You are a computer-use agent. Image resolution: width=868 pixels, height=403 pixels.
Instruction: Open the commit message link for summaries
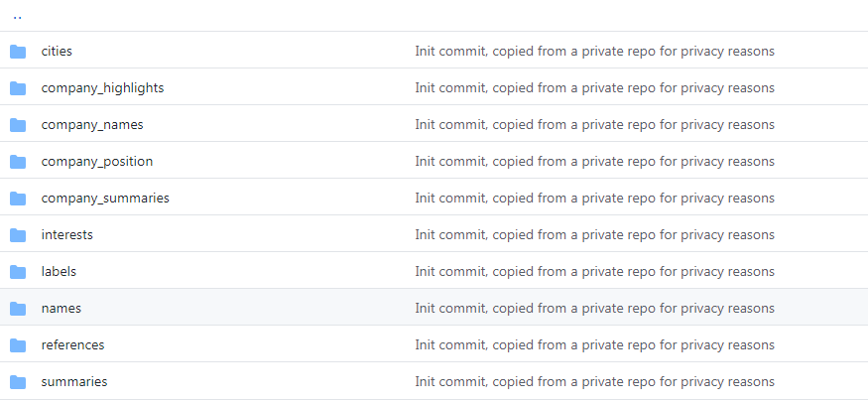click(x=594, y=382)
